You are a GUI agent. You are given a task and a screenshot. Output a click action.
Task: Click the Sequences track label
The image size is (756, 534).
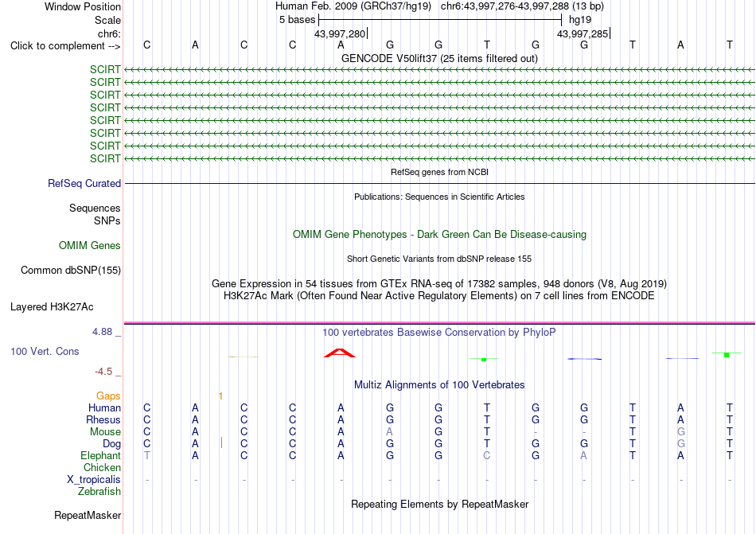click(95, 209)
